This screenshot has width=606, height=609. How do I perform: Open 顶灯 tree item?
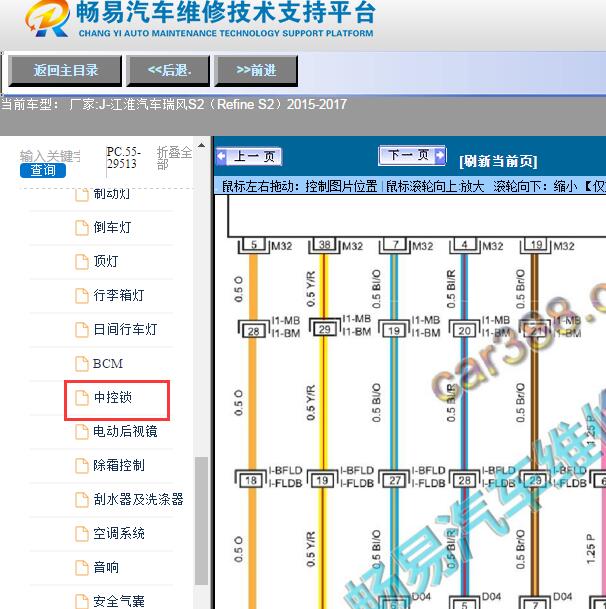[x=106, y=261]
